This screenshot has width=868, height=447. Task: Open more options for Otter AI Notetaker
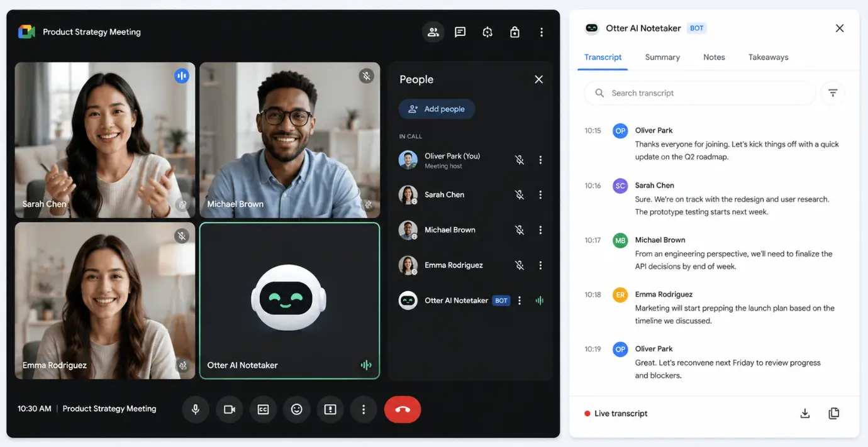(x=520, y=301)
